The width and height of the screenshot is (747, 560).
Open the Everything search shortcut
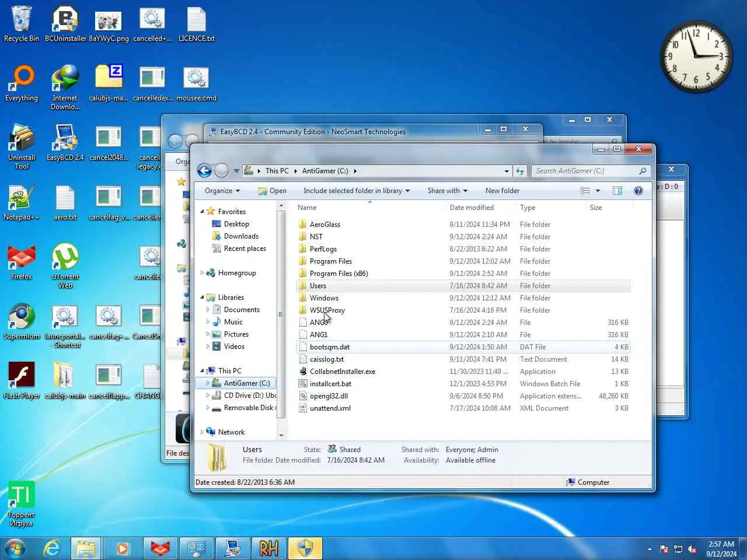(x=22, y=83)
